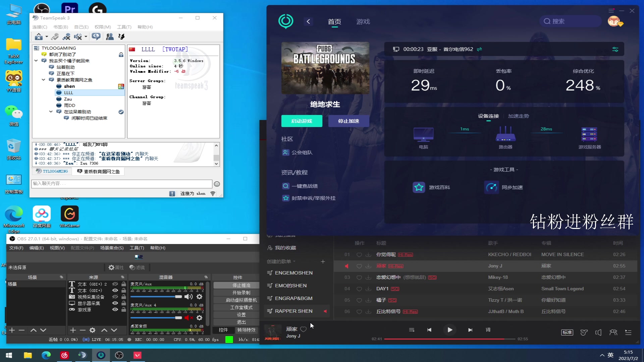
Task: Open TeamSpeak speaker mute dropdown arrow
Action: pos(86,37)
